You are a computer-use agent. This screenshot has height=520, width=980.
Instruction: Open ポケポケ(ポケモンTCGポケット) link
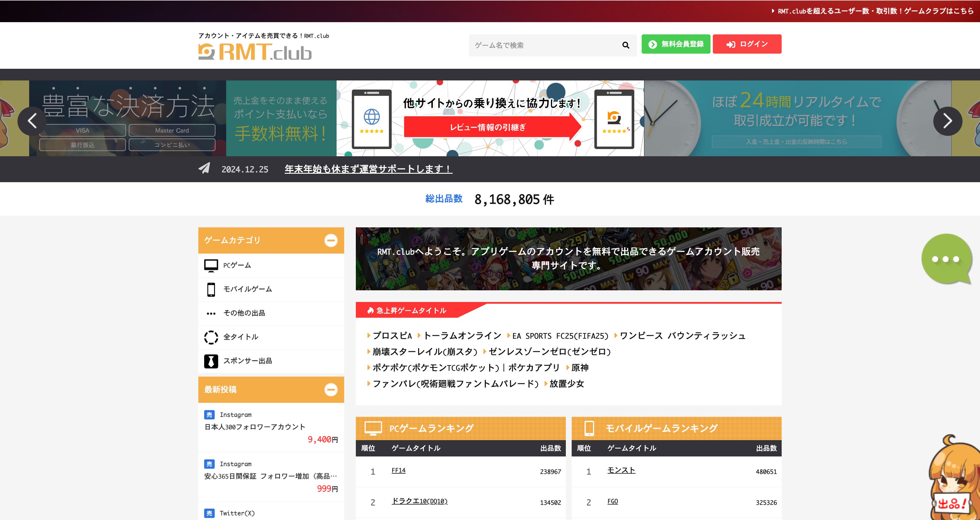[466, 368]
